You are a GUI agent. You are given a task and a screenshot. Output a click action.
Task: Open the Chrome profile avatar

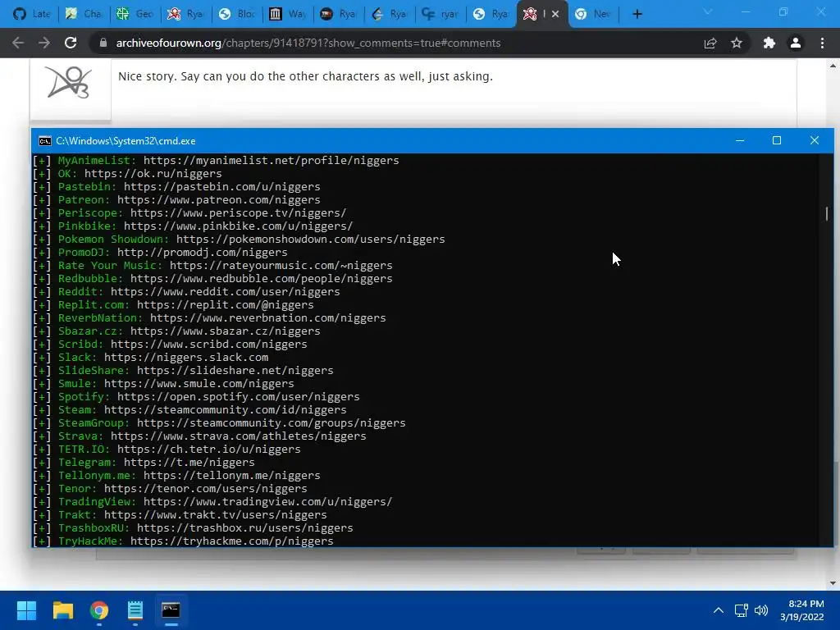click(x=796, y=43)
